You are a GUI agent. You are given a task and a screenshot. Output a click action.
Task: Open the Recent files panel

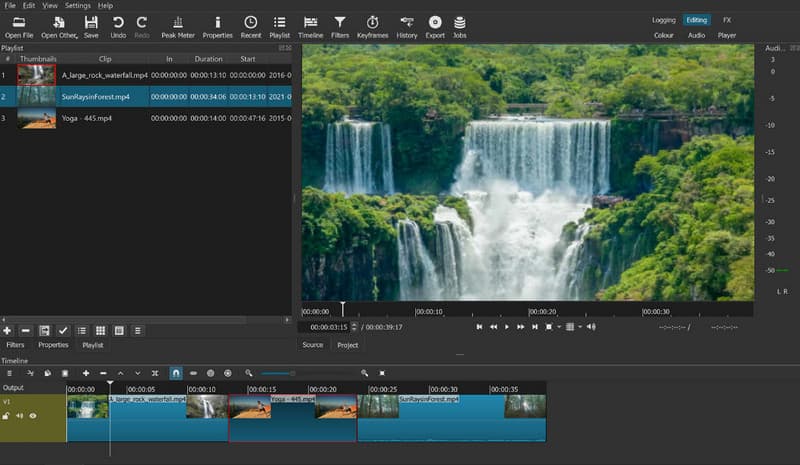tap(251, 27)
